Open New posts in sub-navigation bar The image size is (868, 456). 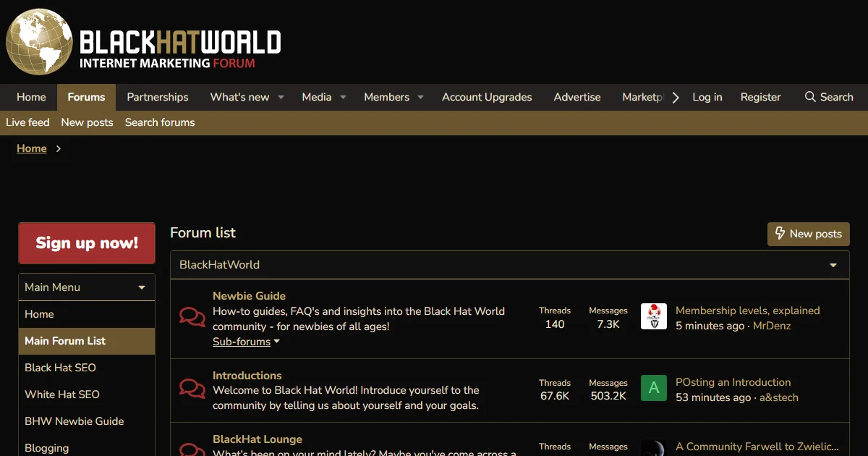point(87,122)
